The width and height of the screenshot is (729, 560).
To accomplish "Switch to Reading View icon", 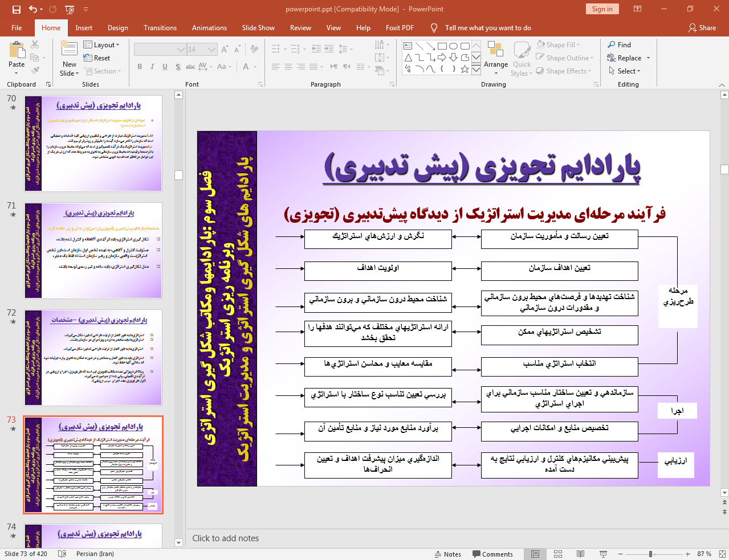I will coord(580,554).
